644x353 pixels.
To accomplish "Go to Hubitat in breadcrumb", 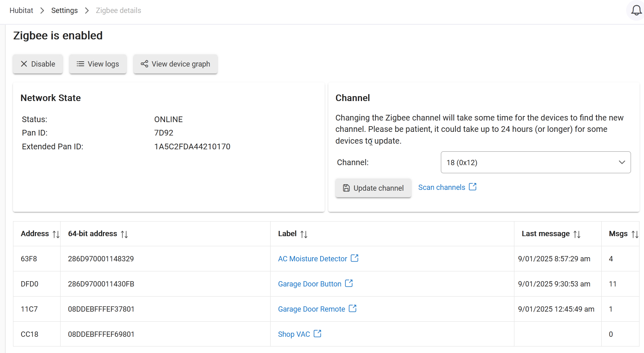I will tap(22, 11).
